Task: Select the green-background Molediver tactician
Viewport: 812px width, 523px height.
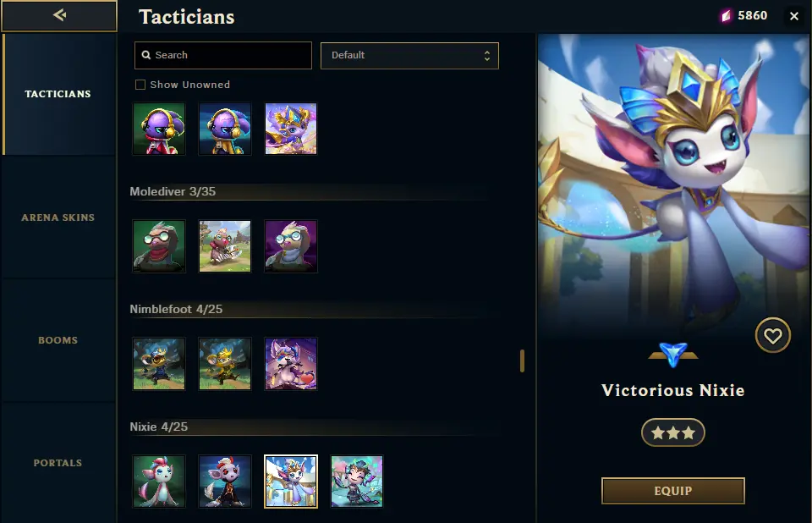Action: 159,246
